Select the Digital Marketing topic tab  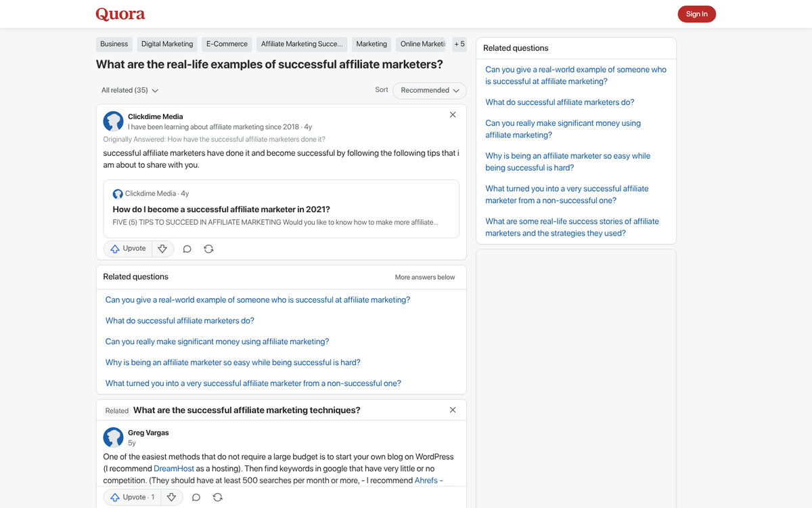[x=166, y=43]
